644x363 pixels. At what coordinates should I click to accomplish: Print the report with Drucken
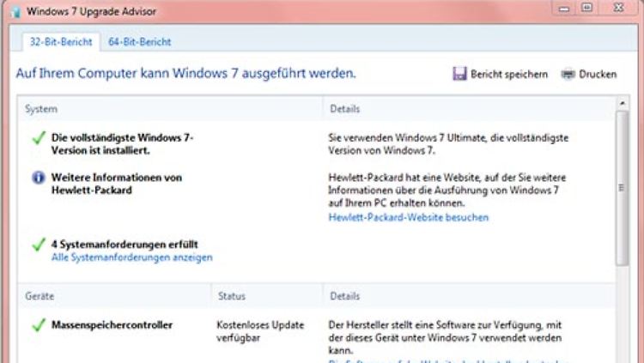598,75
